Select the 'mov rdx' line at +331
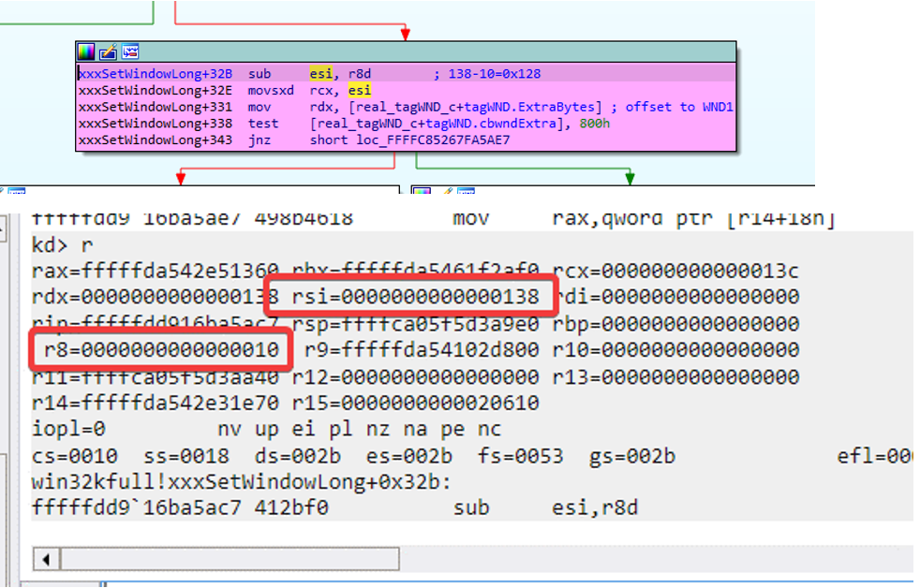The image size is (920, 588). (406, 107)
